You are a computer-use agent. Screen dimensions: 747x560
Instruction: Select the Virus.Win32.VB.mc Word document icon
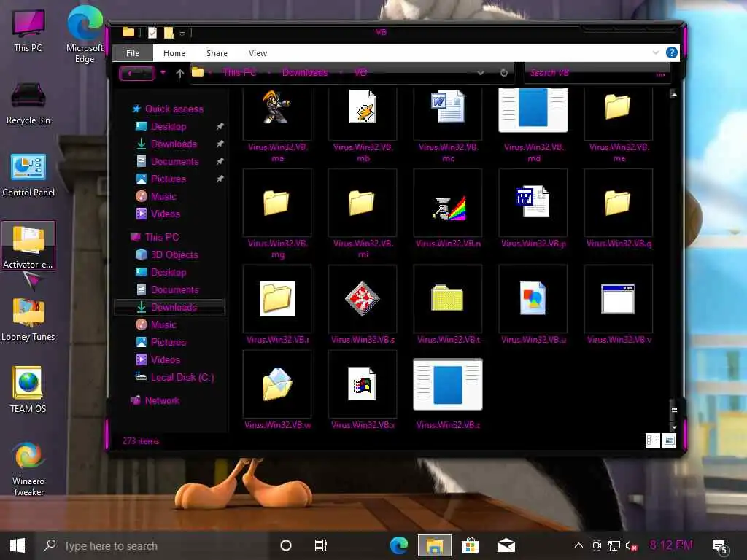(448, 106)
